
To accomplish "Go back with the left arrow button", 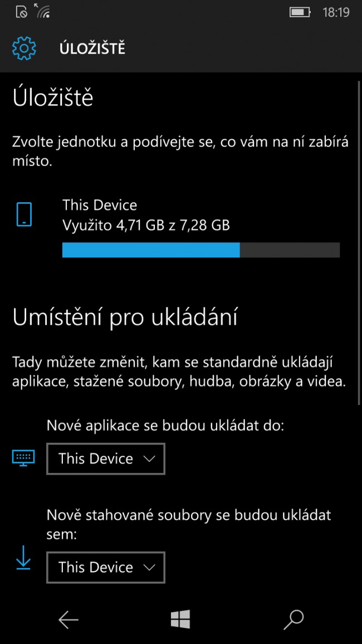I will pyautogui.click(x=68, y=619).
